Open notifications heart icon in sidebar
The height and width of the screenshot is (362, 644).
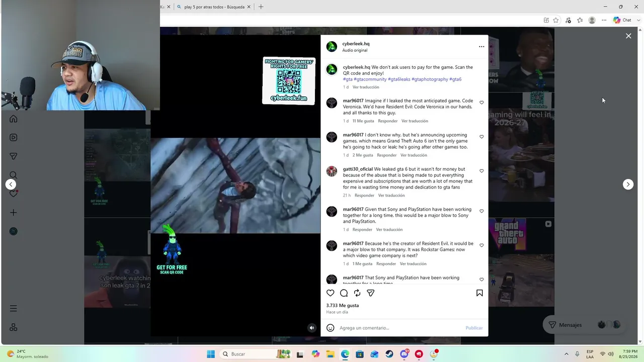(x=14, y=194)
